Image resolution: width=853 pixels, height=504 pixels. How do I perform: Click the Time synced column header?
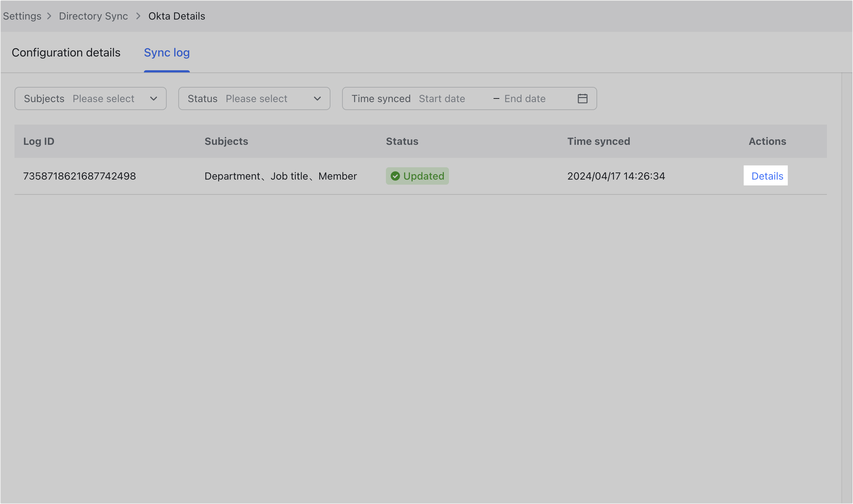(599, 141)
